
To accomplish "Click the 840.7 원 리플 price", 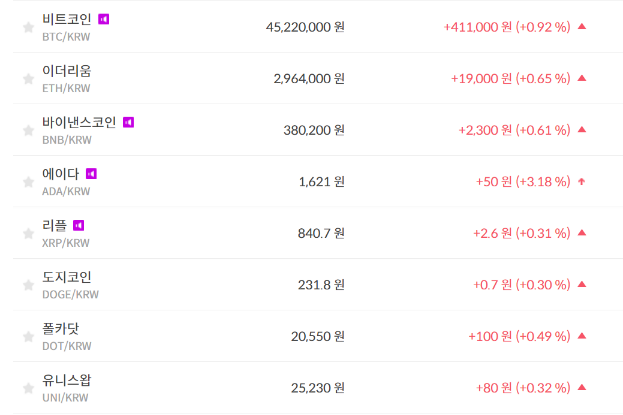I will click(x=321, y=233).
